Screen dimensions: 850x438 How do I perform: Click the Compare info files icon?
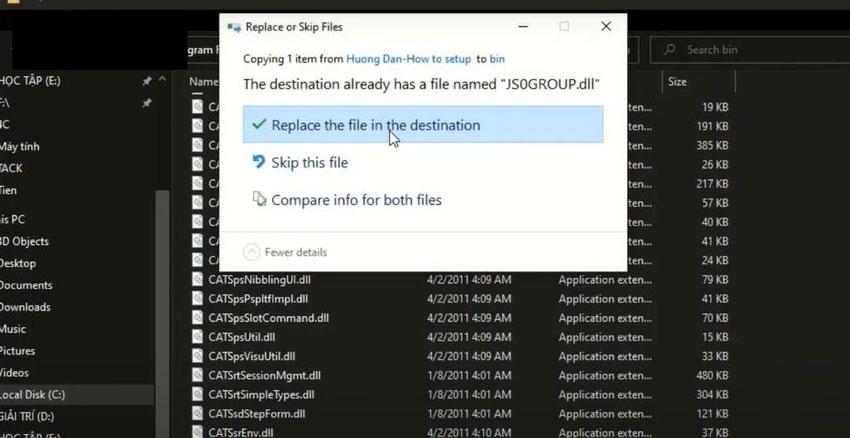coord(259,200)
